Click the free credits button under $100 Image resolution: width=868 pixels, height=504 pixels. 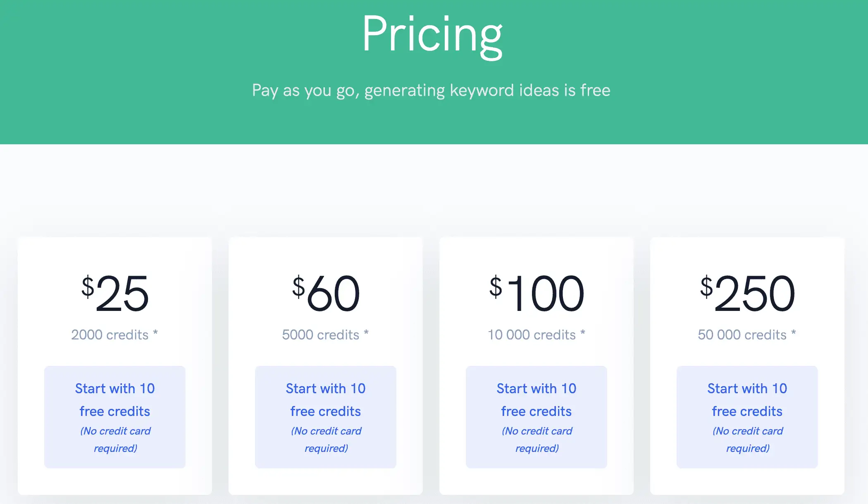tap(537, 417)
